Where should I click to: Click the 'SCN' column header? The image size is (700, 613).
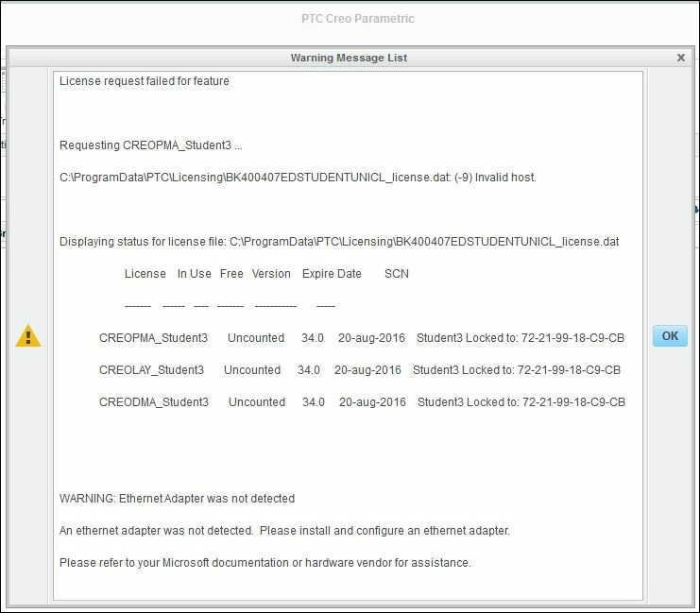point(397,274)
